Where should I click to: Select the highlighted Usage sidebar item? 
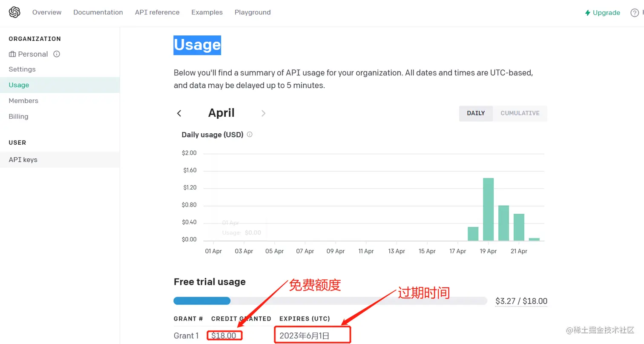coord(19,85)
